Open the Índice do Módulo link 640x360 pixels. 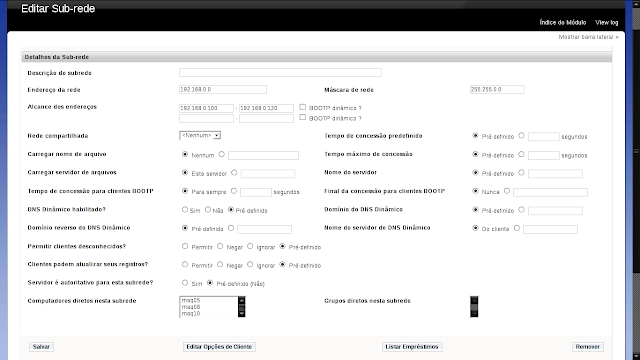pos(562,22)
